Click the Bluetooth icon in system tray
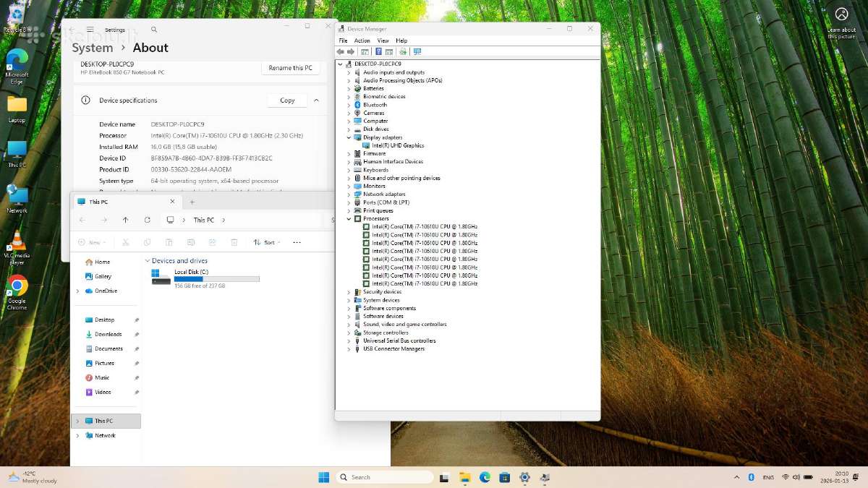 751,477
